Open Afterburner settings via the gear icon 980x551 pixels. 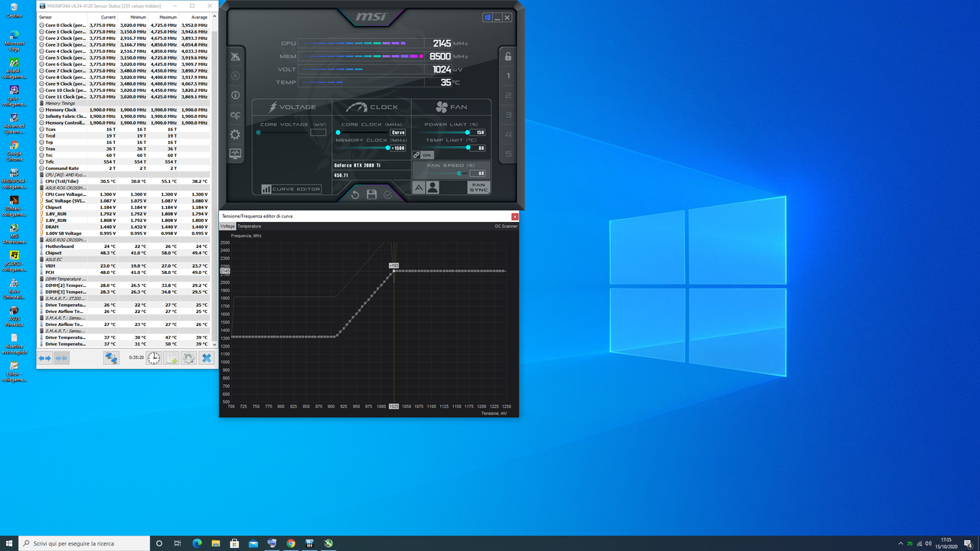(235, 135)
